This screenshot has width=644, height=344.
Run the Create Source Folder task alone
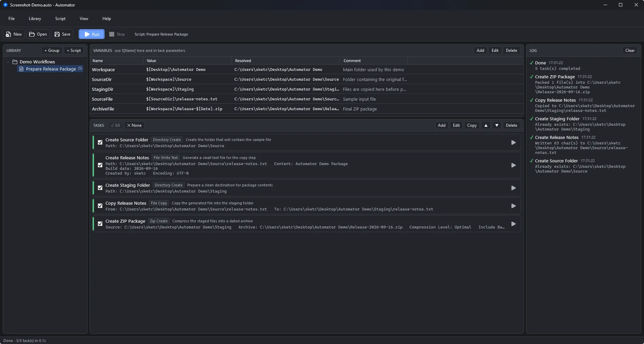point(513,143)
